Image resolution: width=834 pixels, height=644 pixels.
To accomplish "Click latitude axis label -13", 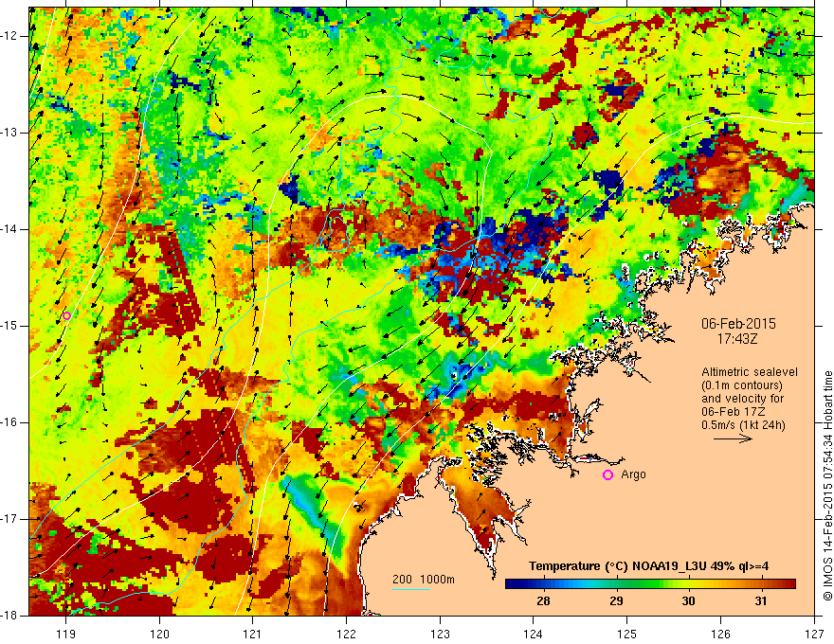I will tap(10, 133).
